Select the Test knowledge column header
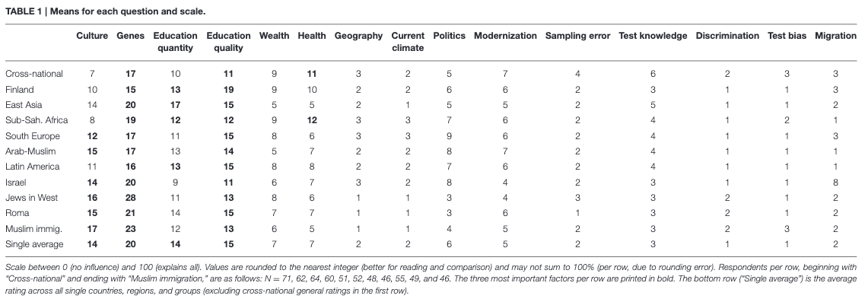This screenshot has height=302, width=868. click(653, 36)
